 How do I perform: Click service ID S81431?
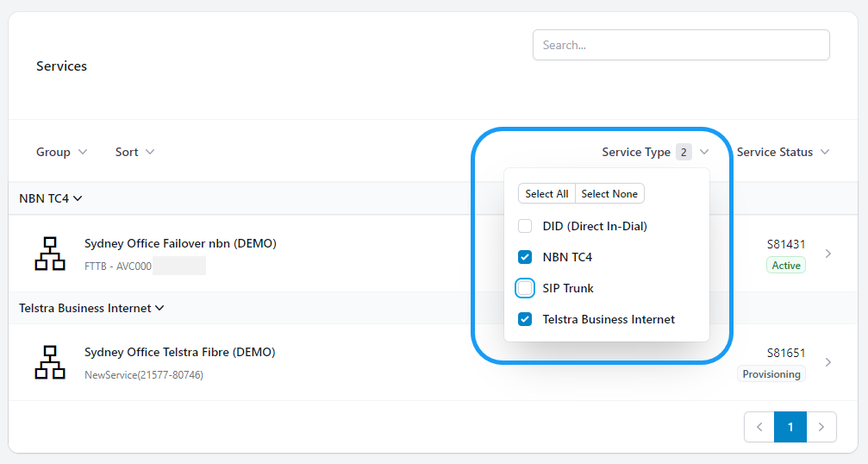point(786,244)
